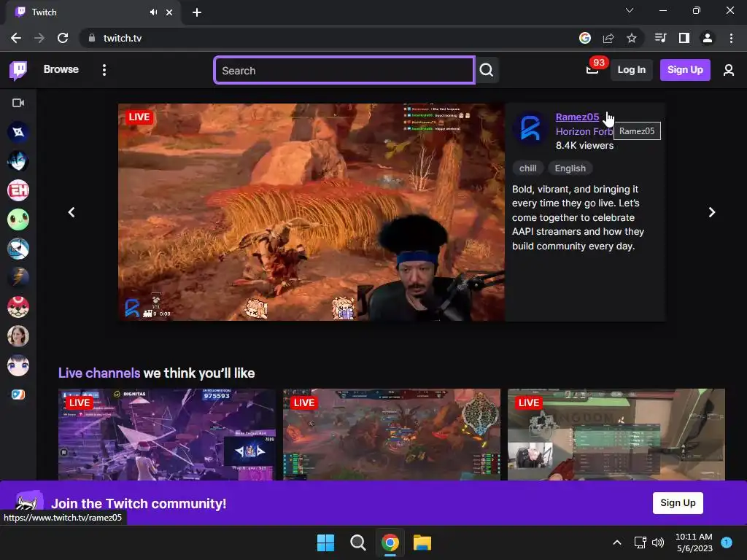Click the sidebar camera recommended channels icon

pyautogui.click(x=18, y=103)
